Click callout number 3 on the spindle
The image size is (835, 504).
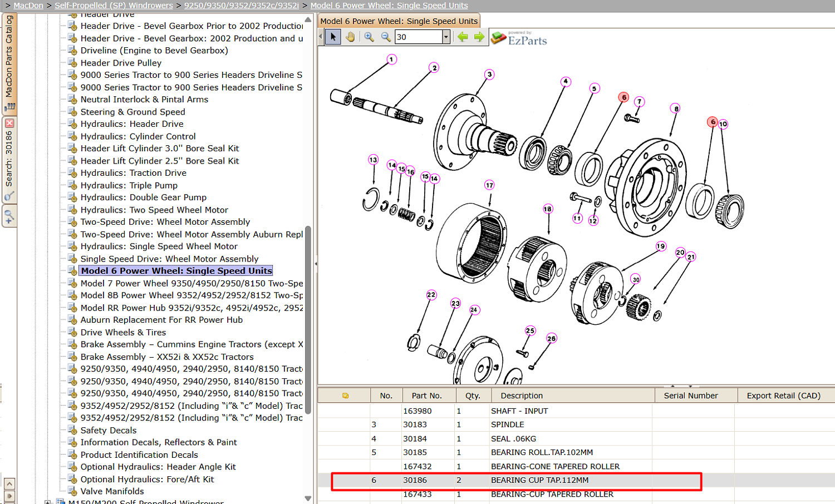tap(489, 75)
